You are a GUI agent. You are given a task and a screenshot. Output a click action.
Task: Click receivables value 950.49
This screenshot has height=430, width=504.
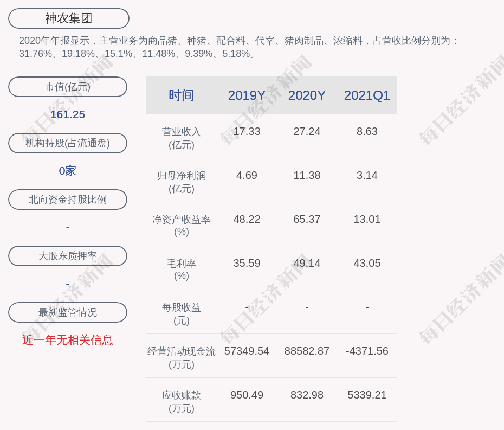tap(247, 395)
